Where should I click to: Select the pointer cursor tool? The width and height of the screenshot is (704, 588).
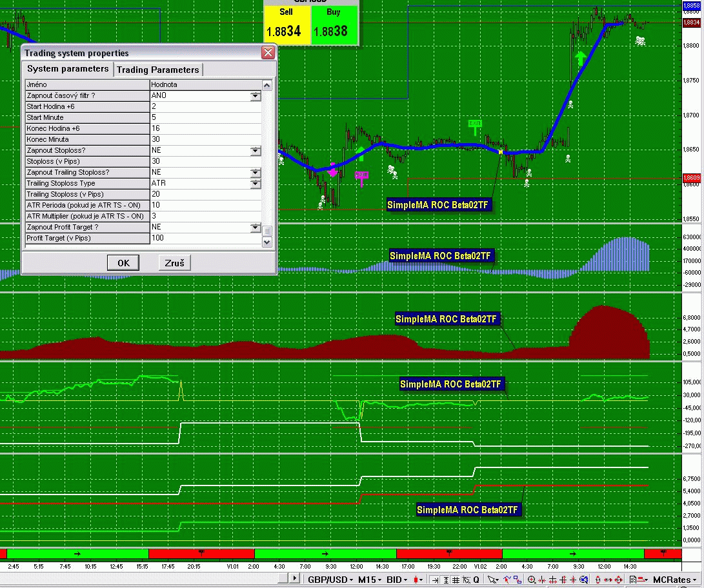coord(493,580)
